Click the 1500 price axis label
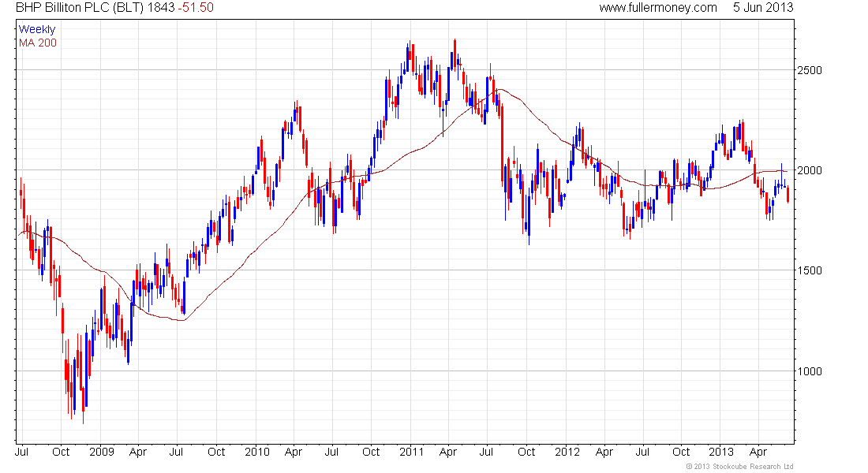This screenshot has width=868, height=473. point(810,270)
